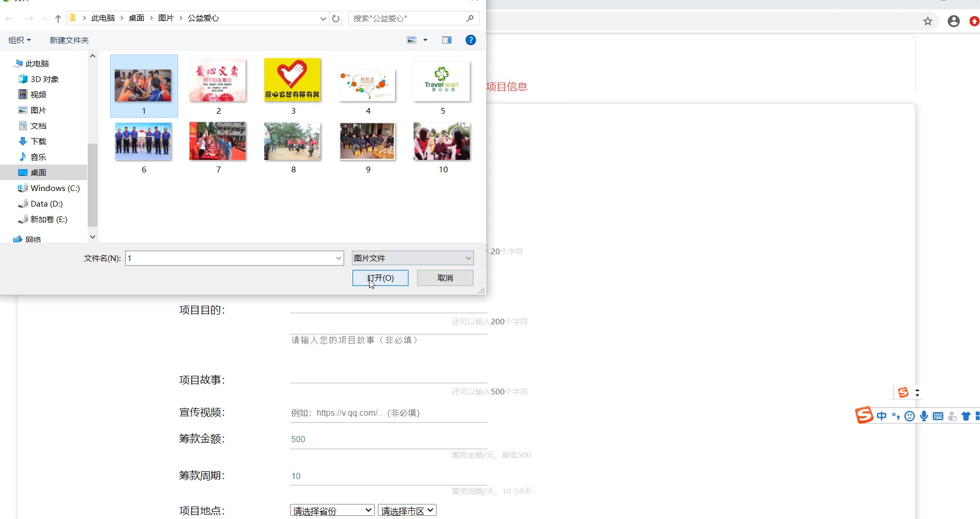Image resolution: width=980 pixels, height=519 pixels.
Task: Open the file dialog help
Action: pyautogui.click(x=471, y=40)
